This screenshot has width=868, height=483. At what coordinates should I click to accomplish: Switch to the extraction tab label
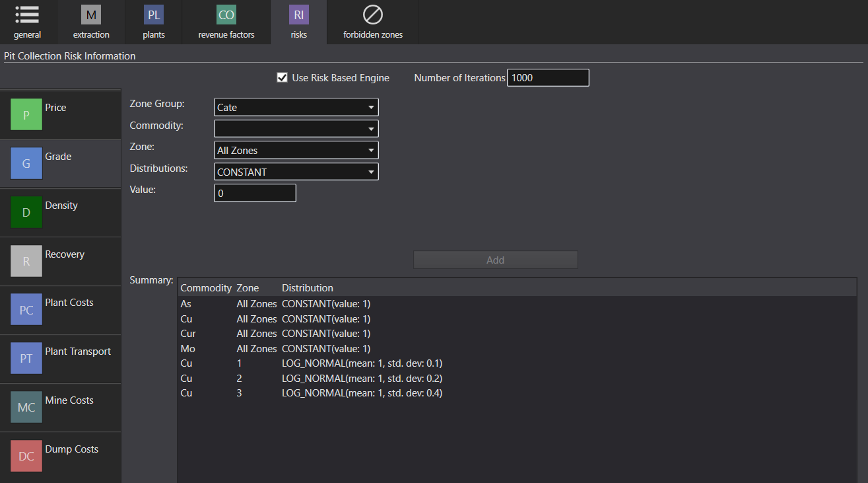pos(91,35)
